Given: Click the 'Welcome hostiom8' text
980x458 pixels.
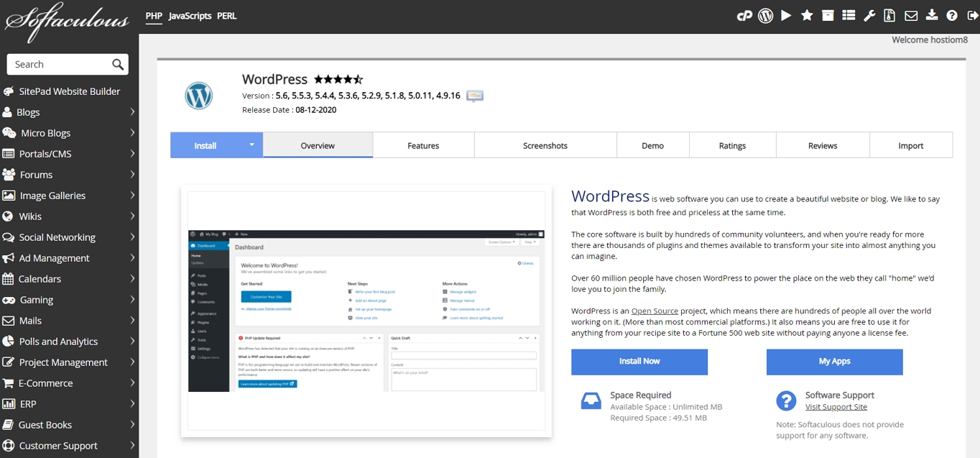Looking at the screenshot, I should (930, 40).
